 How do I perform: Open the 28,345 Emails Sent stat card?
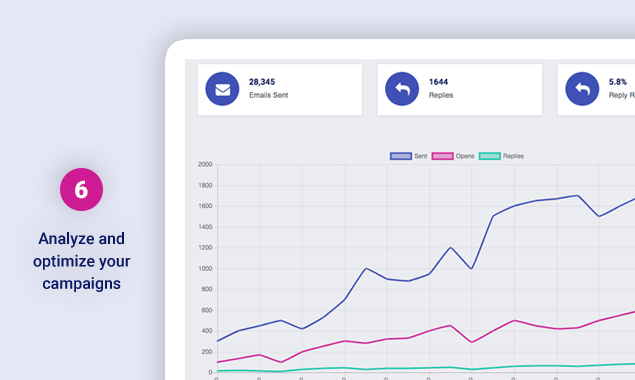[280, 90]
